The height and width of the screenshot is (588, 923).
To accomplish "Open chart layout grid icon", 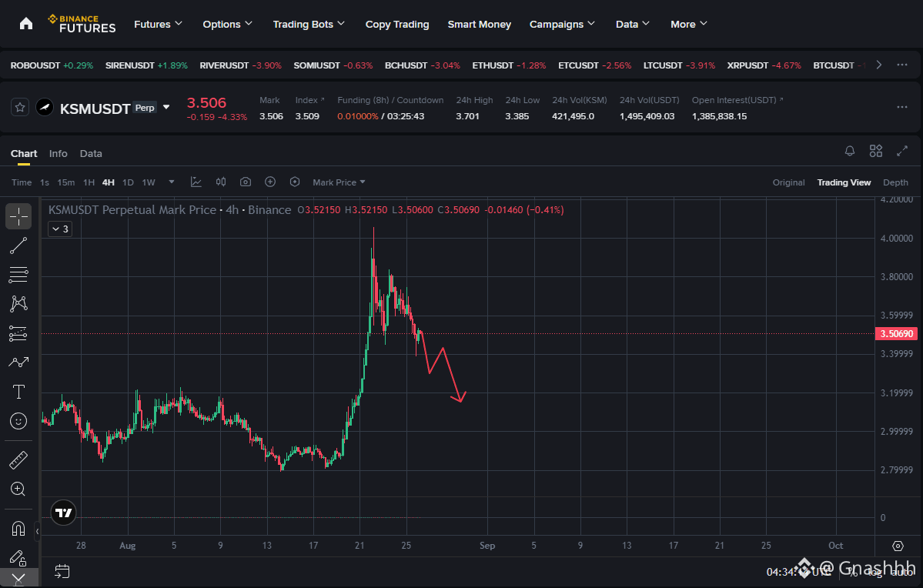I will 876,152.
